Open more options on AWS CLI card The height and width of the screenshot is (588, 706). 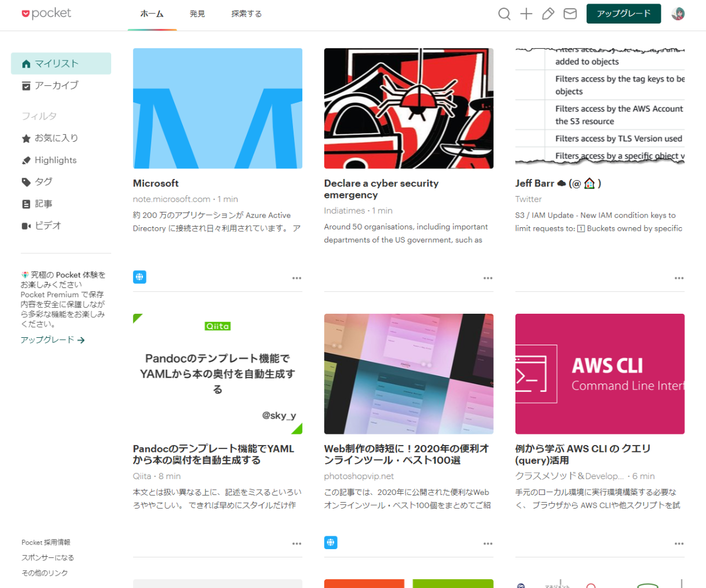tap(679, 543)
